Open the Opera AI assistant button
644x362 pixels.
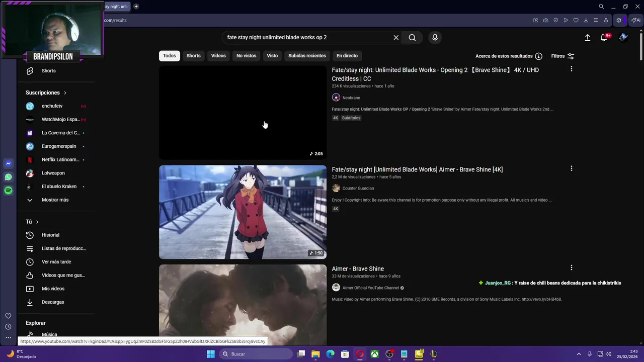click(636, 20)
